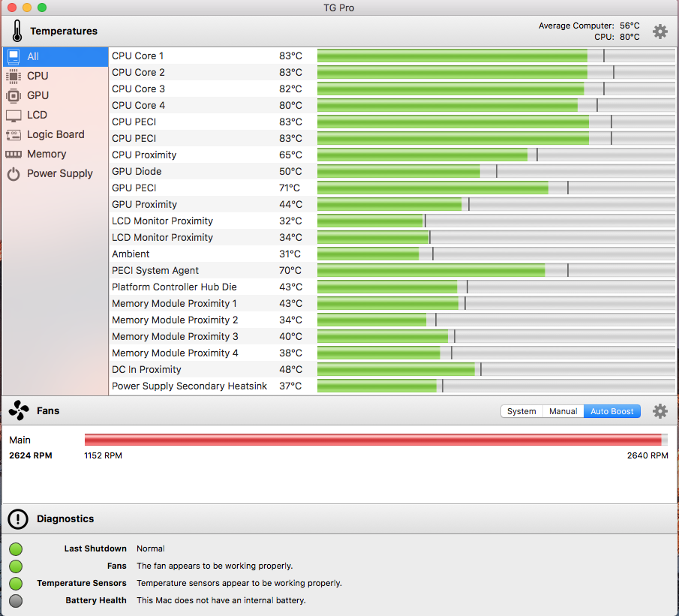Select the DC In Proximity row
This screenshot has height=616, width=679.
[392, 369]
